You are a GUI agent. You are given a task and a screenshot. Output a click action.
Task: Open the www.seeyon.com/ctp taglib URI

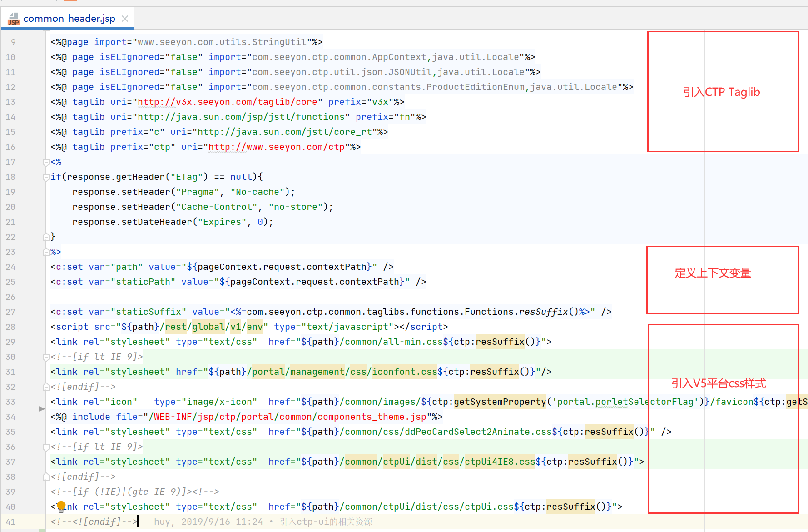276,147
